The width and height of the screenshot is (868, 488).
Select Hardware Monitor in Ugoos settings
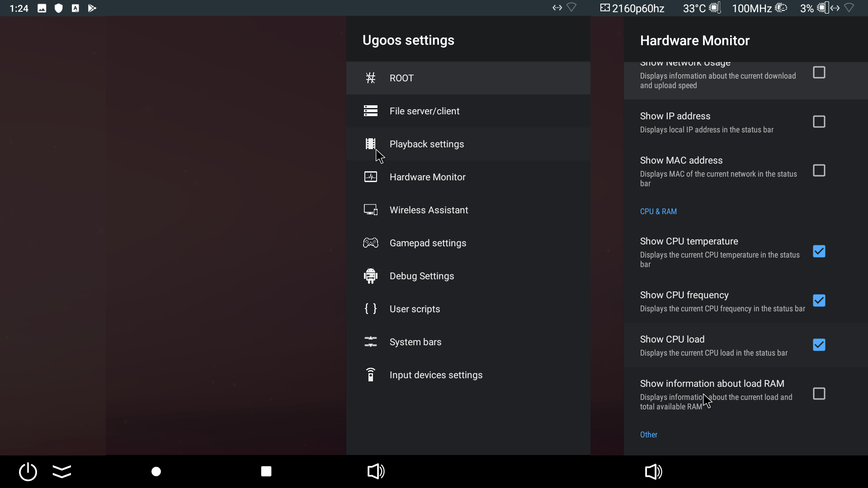pyautogui.click(x=468, y=177)
